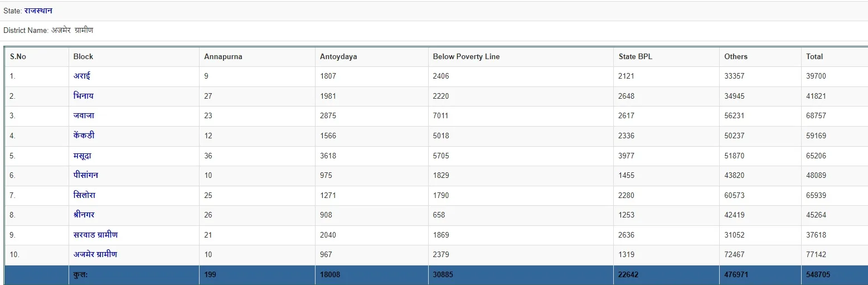Image resolution: width=868 pixels, height=285 pixels.
Task: Click the Below Poverty Line column header
Action: point(466,56)
